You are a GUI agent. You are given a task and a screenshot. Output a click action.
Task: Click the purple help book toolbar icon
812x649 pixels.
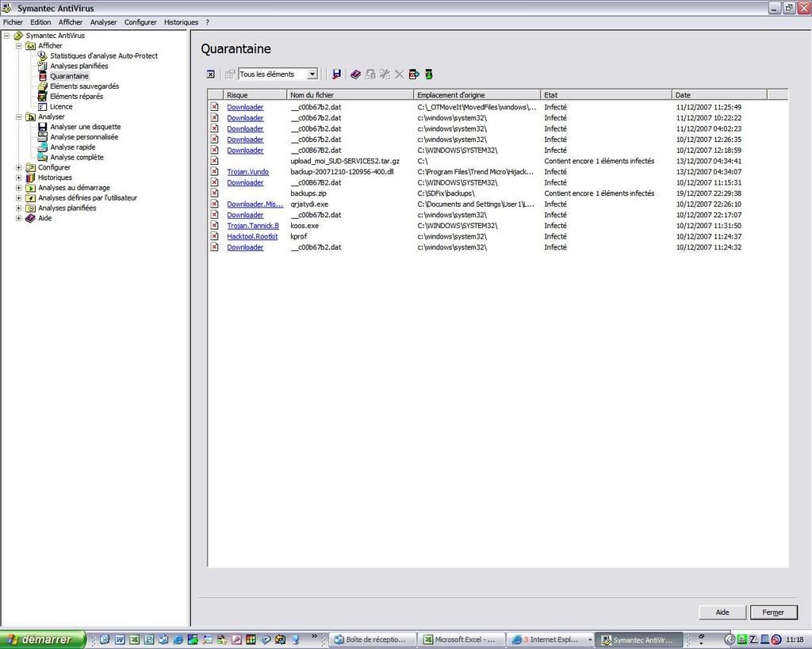(x=355, y=74)
